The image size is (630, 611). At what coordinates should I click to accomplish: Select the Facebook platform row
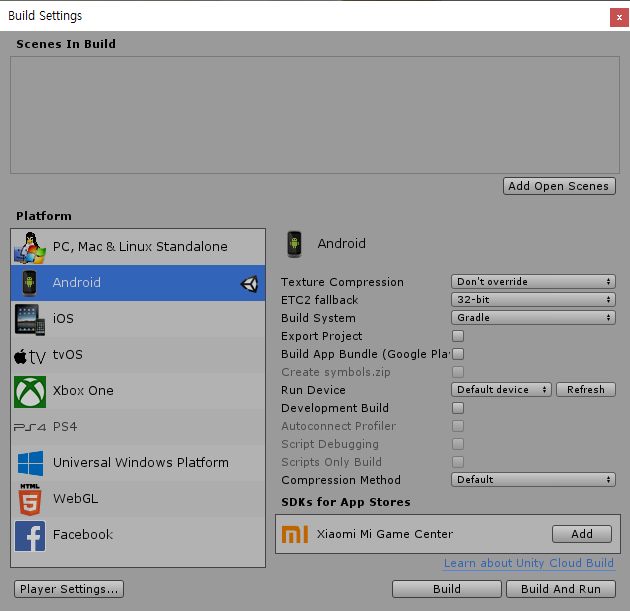pos(138,535)
